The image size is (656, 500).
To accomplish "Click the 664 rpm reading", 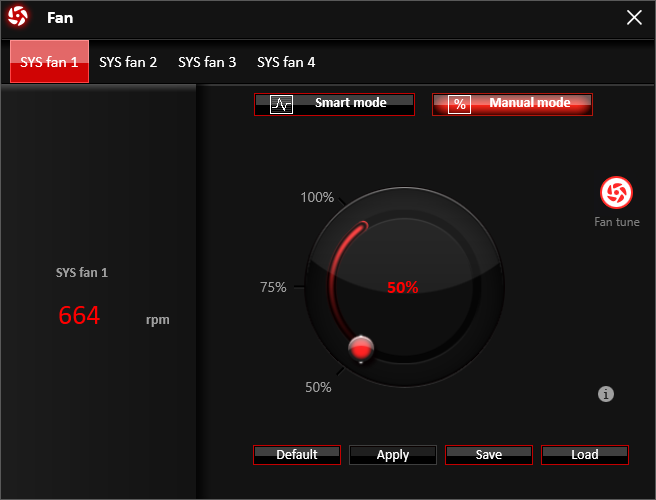I will pos(79,315).
